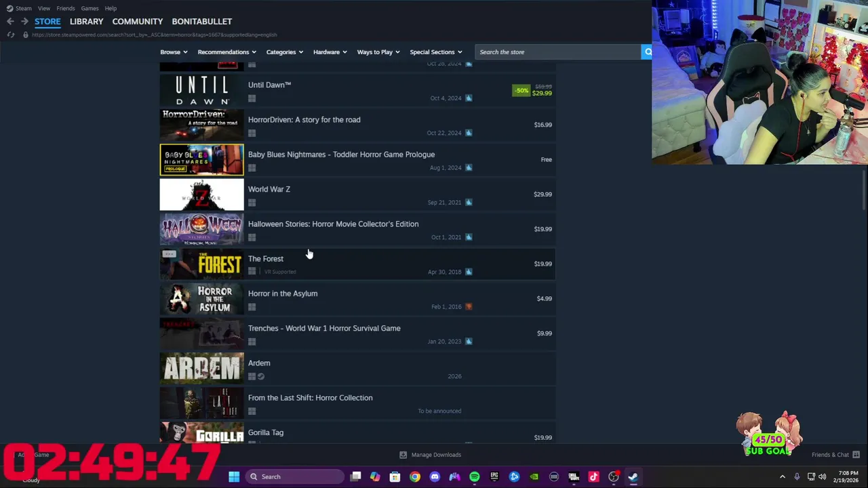
Task: Click the review icon next to The Forest's date
Action: coord(469,272)
